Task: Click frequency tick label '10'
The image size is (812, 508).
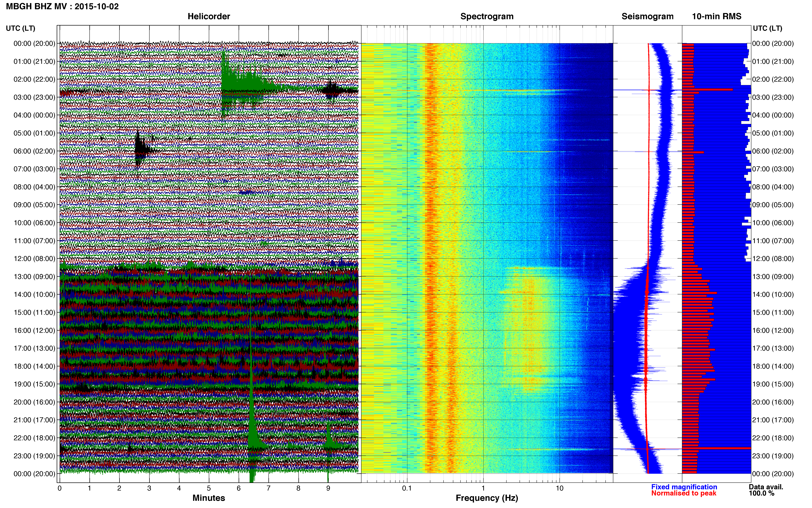Action: [x=559, y=488]
